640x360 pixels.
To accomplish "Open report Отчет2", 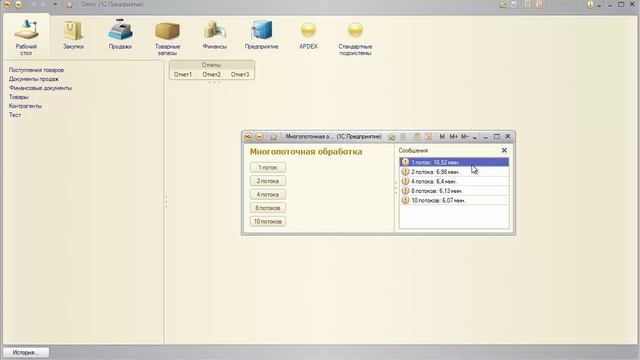I will [x=211, y=74].
